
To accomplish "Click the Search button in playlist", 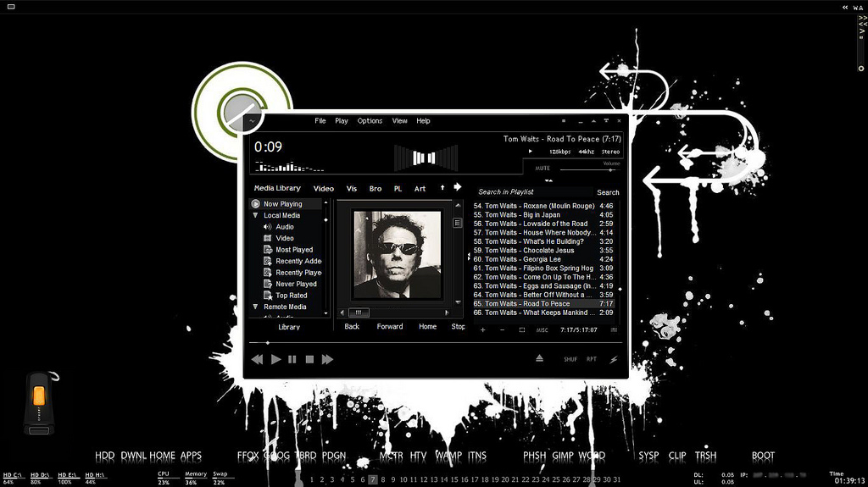I will 608,192.
